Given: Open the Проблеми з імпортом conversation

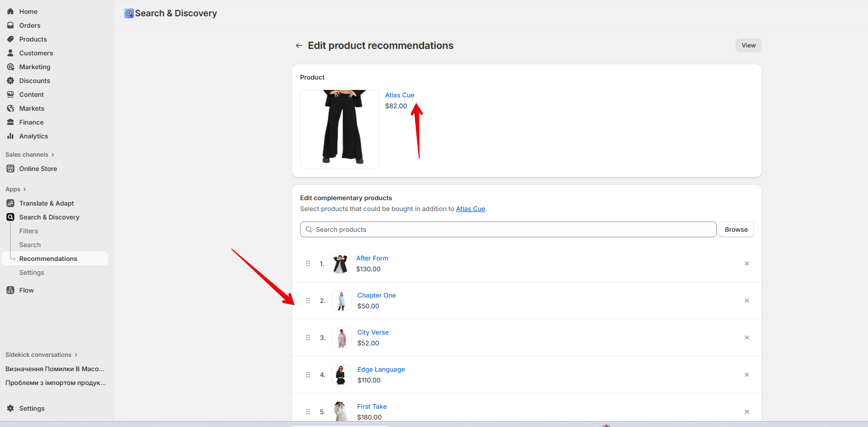Looking at the screenshot, I should 55,383.
